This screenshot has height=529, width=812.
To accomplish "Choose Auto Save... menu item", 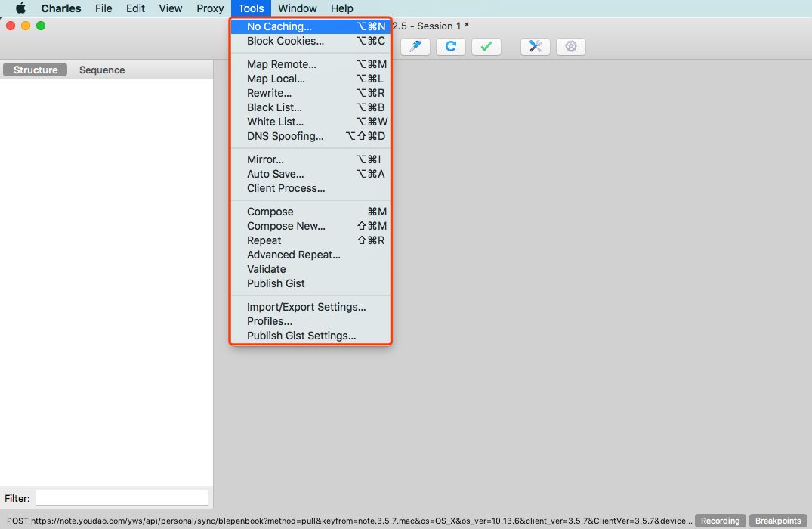I will (310, 174).
